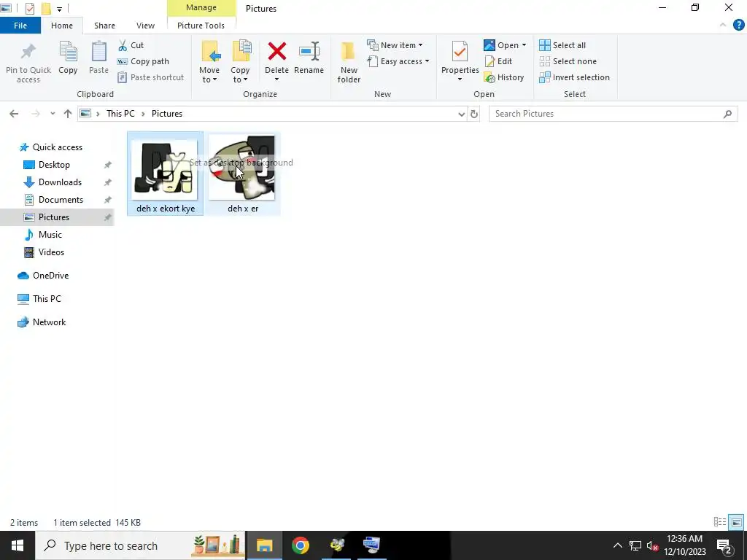Open the Move to menu
The image size is (747, 560).
pos(209,63)
